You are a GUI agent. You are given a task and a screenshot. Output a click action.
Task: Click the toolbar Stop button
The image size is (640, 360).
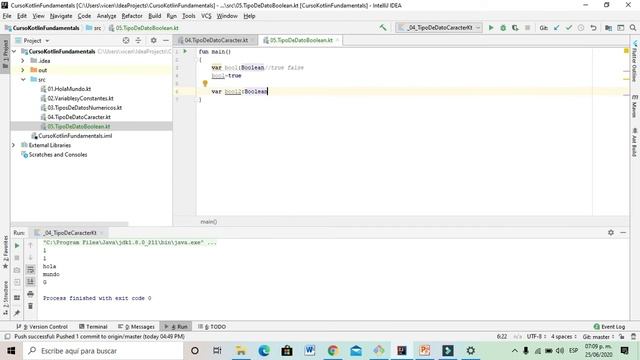pos(527,28)
